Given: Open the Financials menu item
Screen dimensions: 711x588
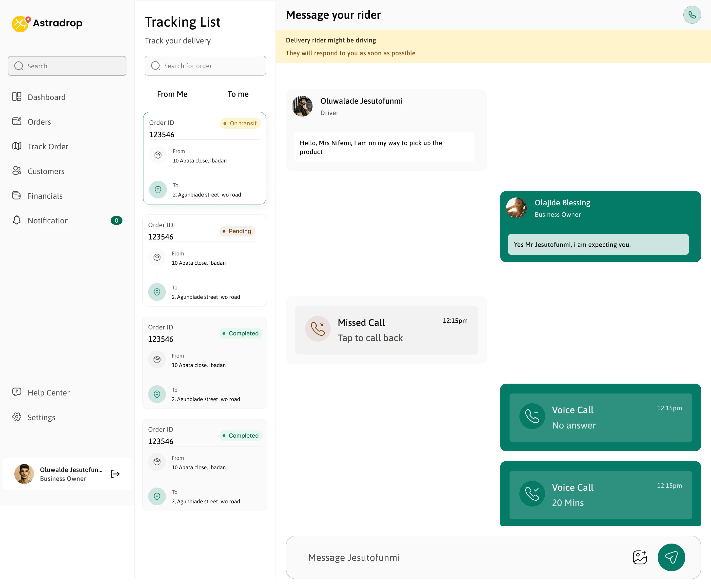Looking at the screenshot, I should coord(45,196).
